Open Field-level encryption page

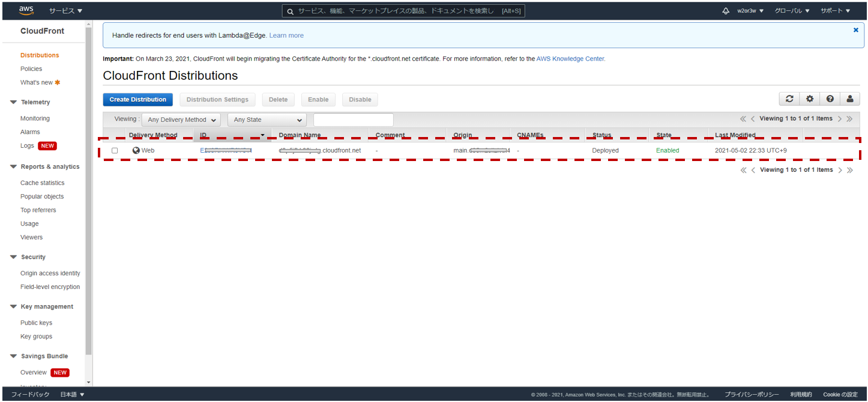(50, 287)
